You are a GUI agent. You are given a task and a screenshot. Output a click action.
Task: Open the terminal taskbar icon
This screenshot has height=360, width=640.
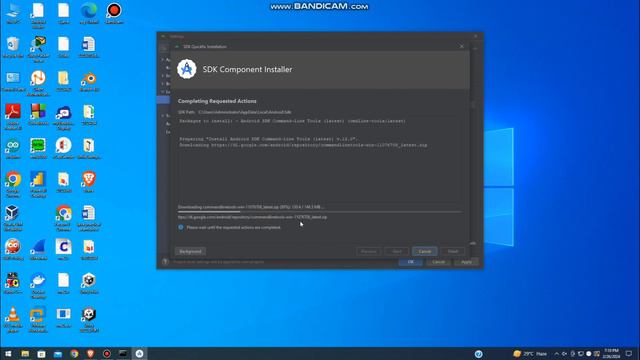123,353
